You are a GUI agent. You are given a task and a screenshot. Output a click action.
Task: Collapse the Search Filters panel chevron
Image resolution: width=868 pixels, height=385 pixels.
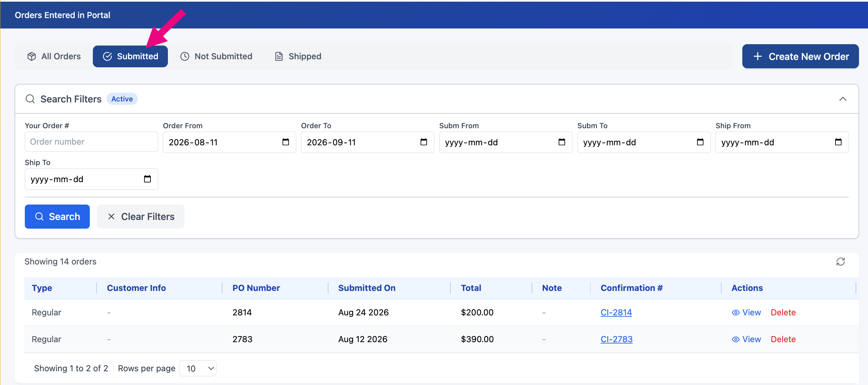843,99
